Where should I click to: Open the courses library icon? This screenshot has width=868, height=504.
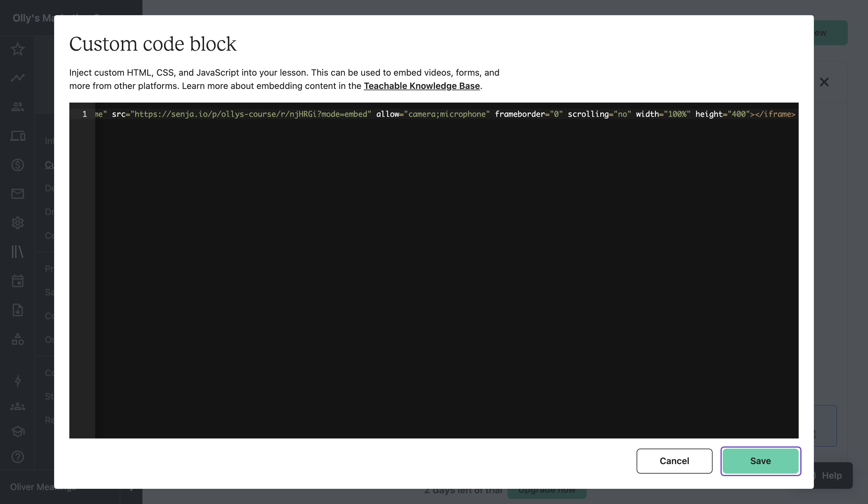click(17, 251)
